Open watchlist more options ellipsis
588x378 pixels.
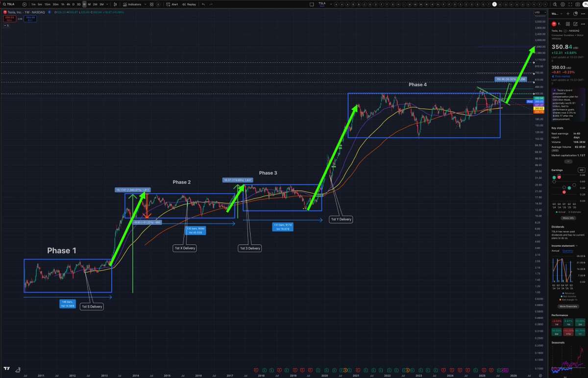[583, 14]
